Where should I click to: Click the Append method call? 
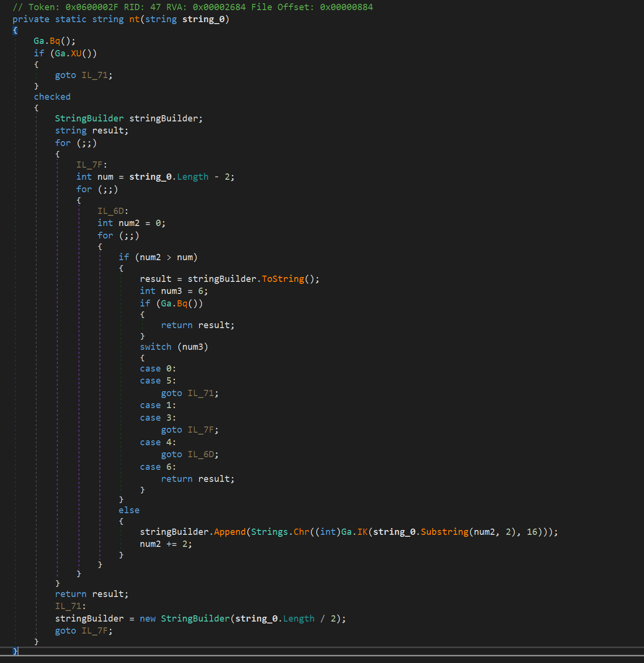click(229, 532)
